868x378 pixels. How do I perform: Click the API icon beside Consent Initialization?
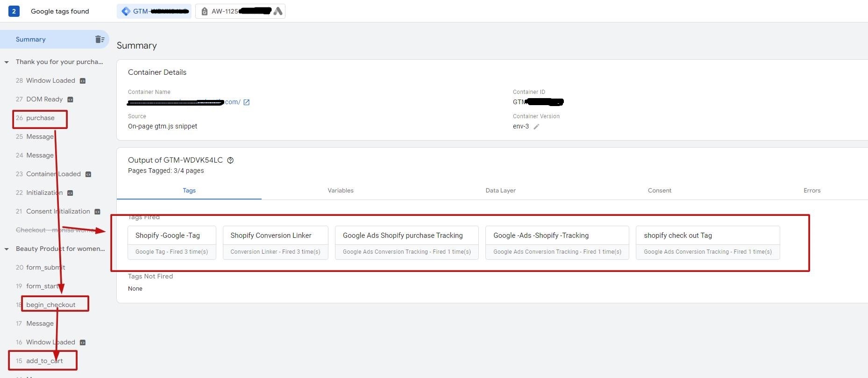click(x=98, y=212)
